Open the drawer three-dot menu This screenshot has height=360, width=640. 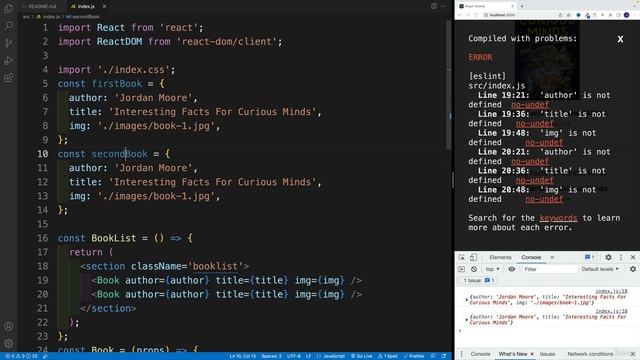(x=462, y=354)
